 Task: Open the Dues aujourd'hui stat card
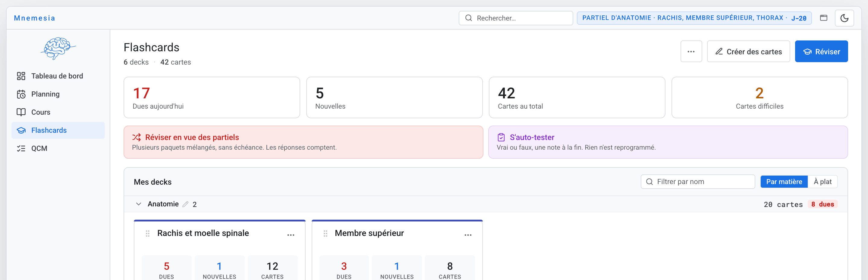click(212, 97)
